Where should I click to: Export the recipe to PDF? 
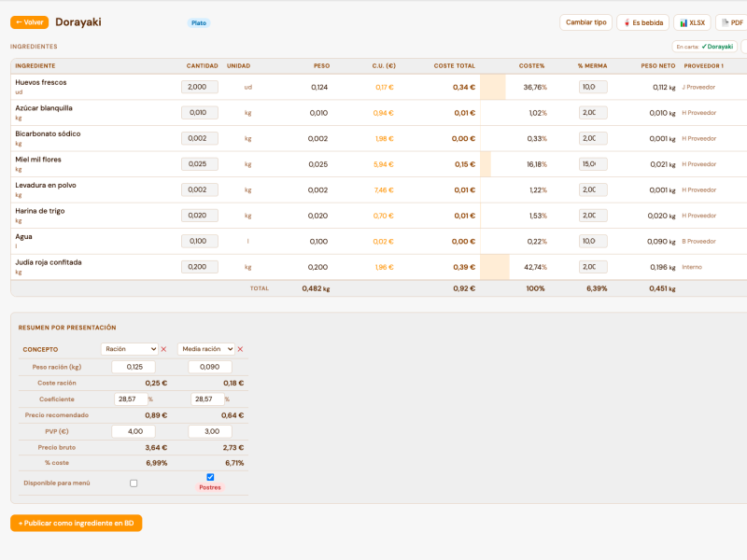pyautogui.click(x=732, y=22)
